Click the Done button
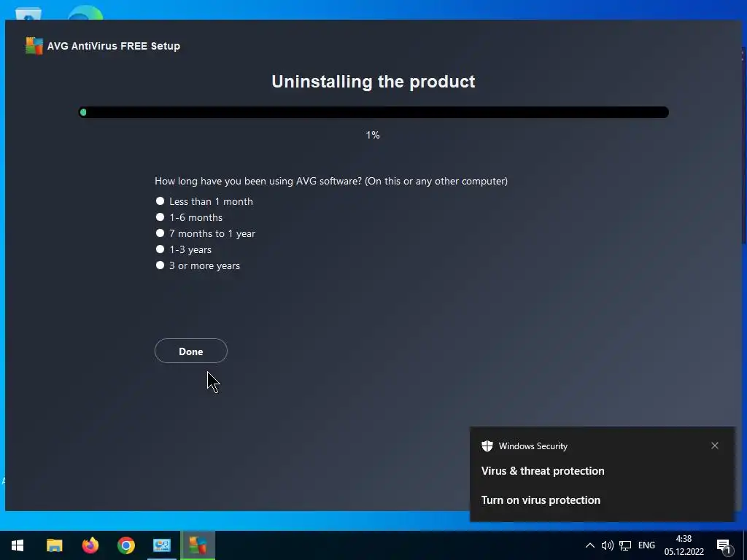 pos(191,351)
